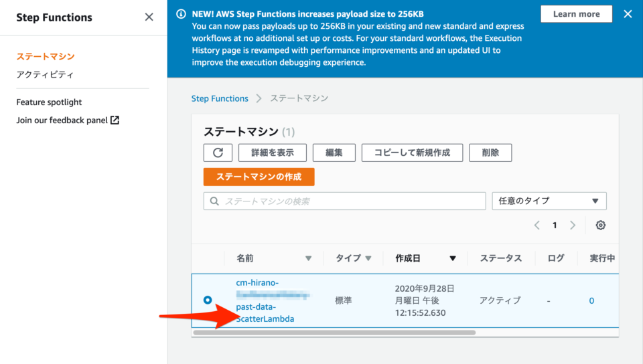Viewport: 643px width, 364px height.
Task: Click the search magnifier icon
Action: coord(214,201)
